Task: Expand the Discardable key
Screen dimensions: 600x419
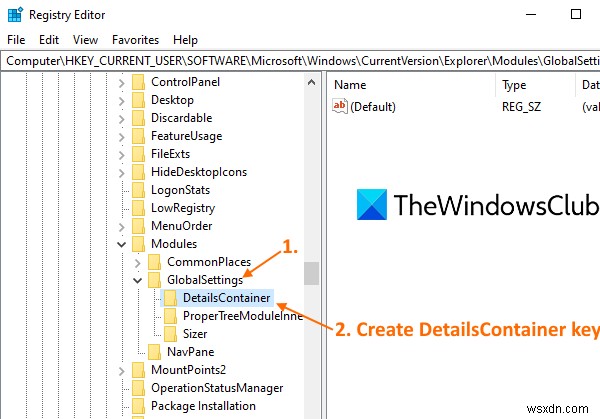Action: click(x=121, y=119)
